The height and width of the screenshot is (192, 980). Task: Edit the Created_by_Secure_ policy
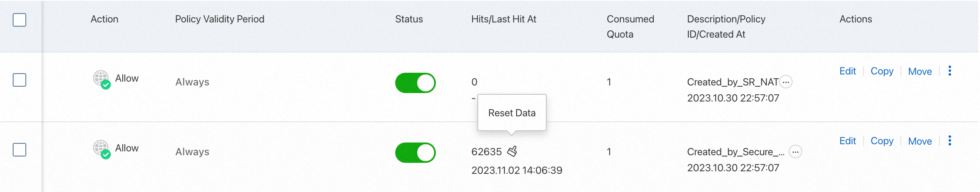tap(848, 141)
